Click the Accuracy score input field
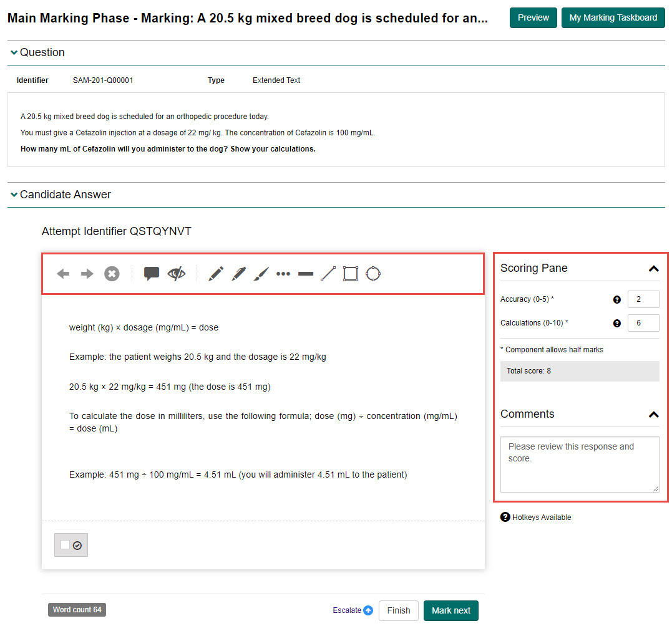 [643, 299]
